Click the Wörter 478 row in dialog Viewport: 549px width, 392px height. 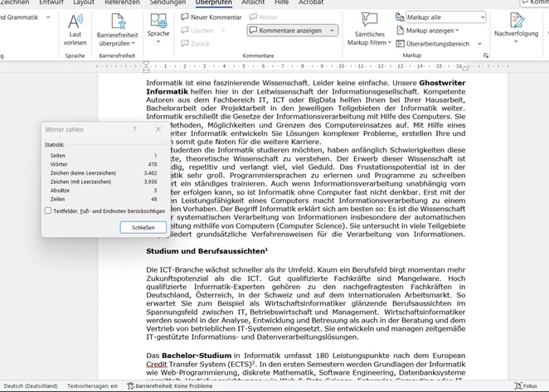[x=104, y=164]
